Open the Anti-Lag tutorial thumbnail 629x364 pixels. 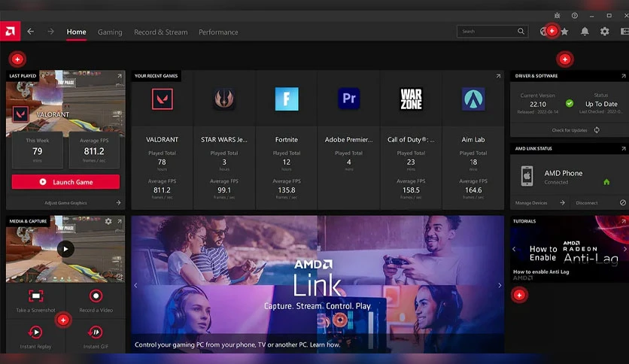click(x=570, y=249)
